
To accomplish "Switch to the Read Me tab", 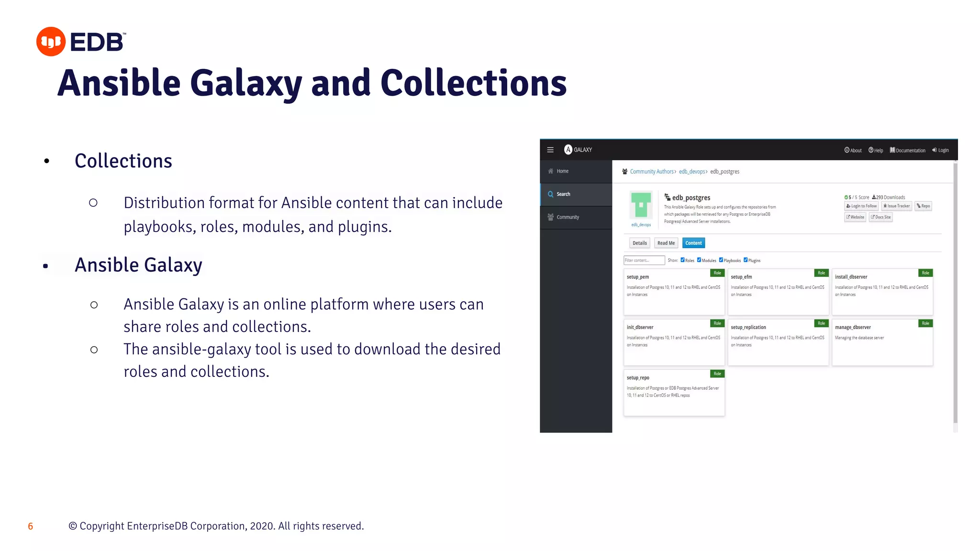I will pos(666,243).
